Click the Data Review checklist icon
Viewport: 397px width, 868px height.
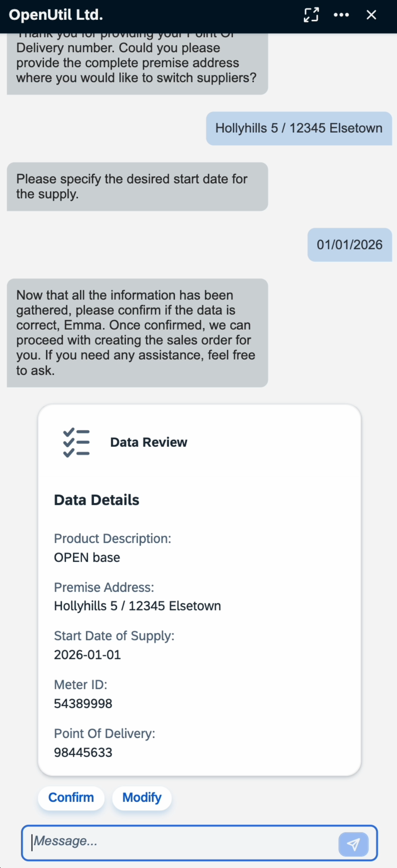click(76, 442)
